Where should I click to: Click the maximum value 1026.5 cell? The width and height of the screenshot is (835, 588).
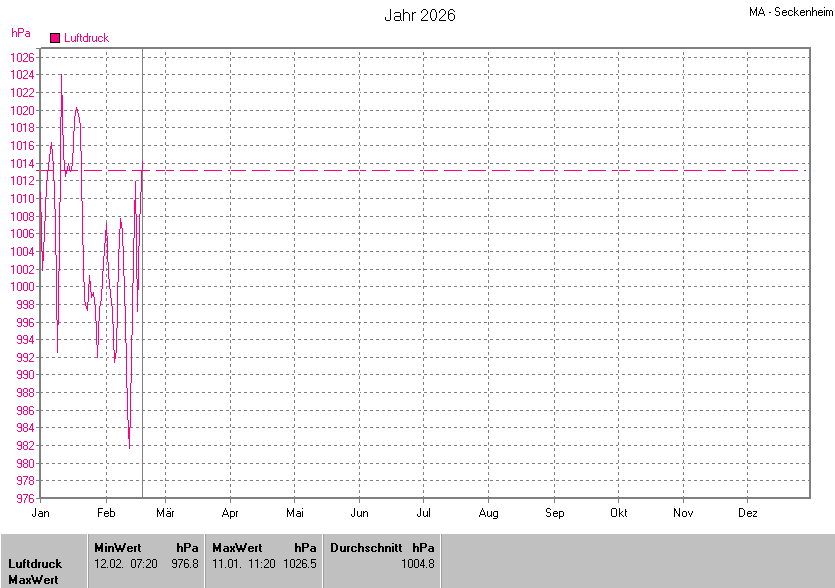(x=299, y=564)
